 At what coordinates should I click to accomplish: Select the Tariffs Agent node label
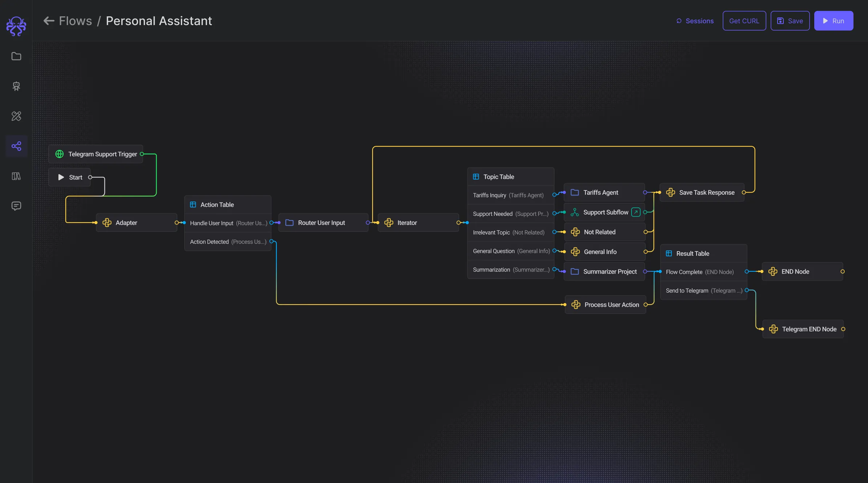tap(601, 193)
